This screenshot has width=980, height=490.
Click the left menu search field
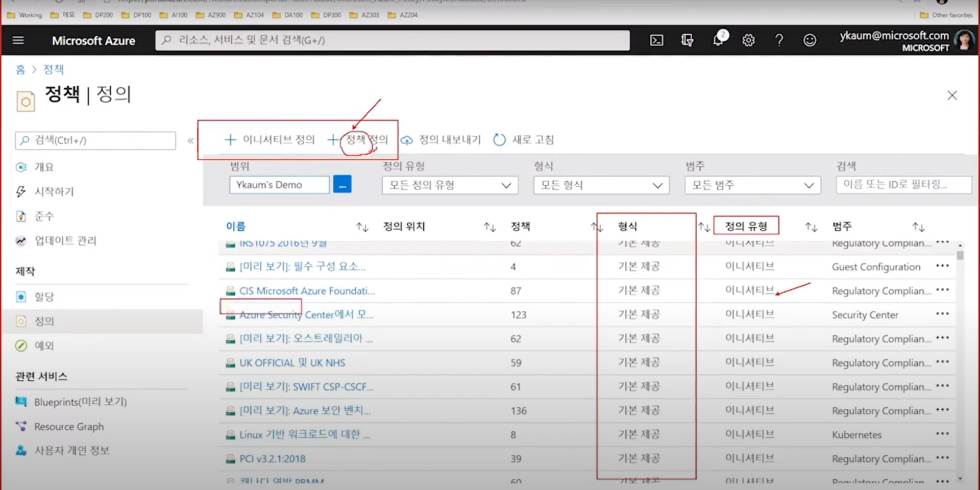point(95,140)
